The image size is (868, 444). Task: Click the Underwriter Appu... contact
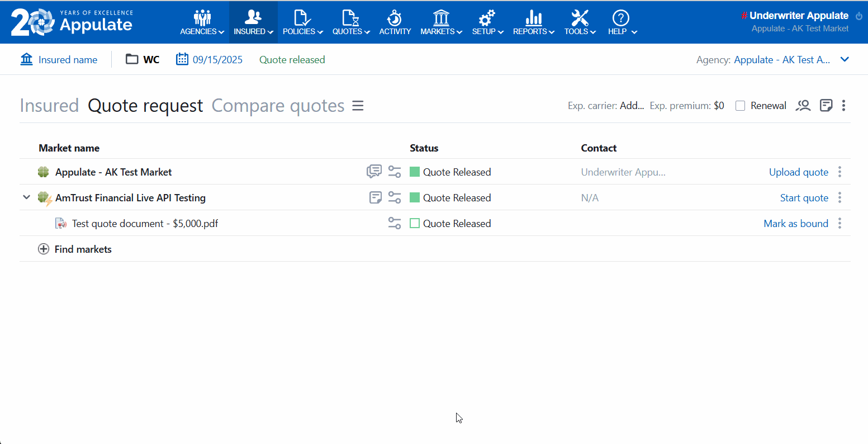[623, 172]
